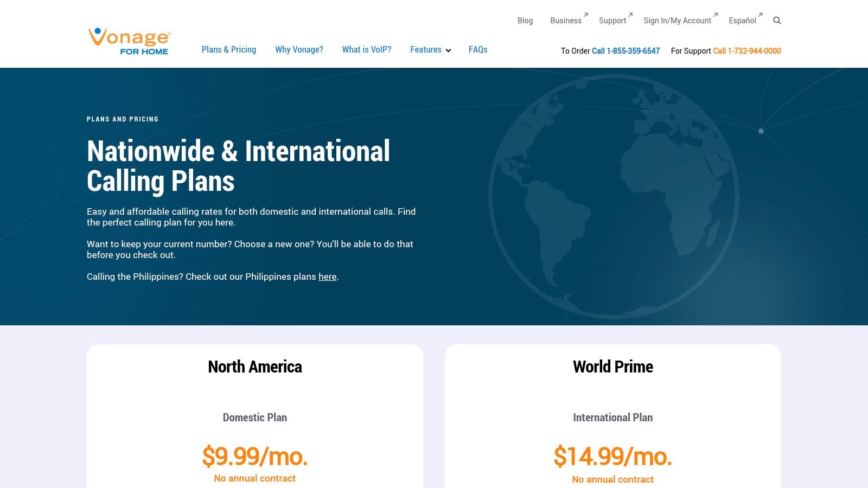
Task: Switch to Plans & Pricing navigation item
Action: tap(228, 49)
